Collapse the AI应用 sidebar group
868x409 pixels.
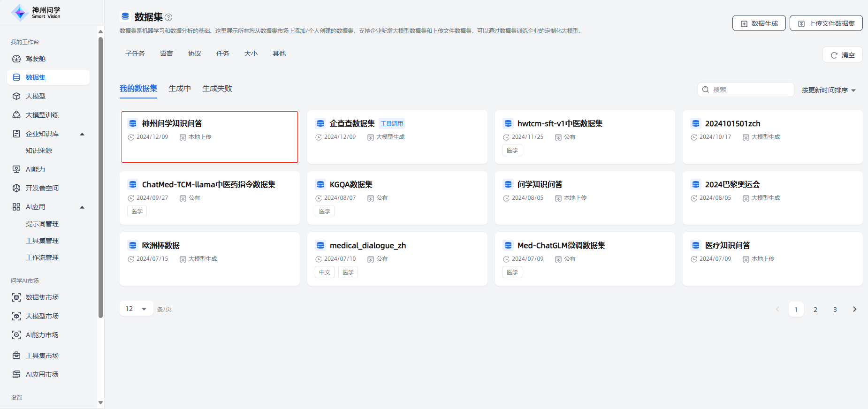[82, 207]
